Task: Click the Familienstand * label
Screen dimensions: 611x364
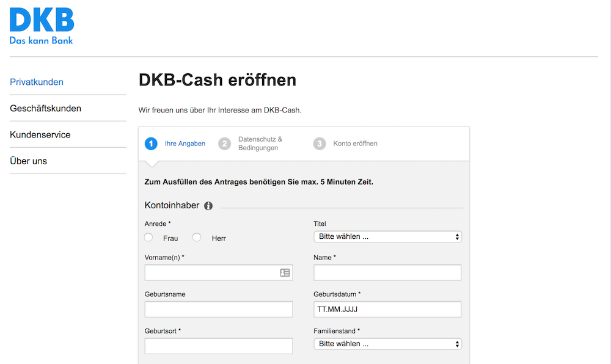Action: (337, 331)
